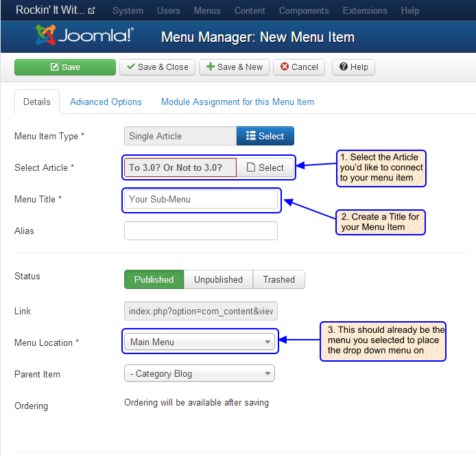Open the Extensions menu

pyautogui.click(x=365, y=10)
